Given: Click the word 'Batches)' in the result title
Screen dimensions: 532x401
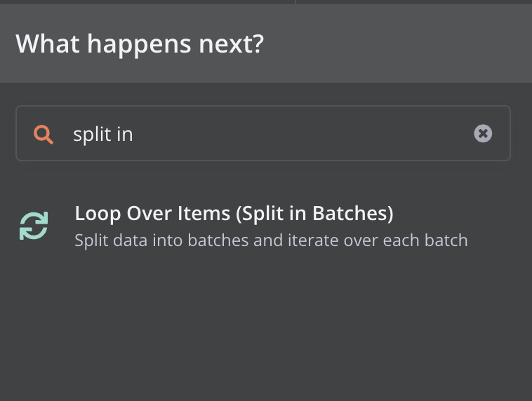Looking at the screenshot, I should [x=352, y=214].
